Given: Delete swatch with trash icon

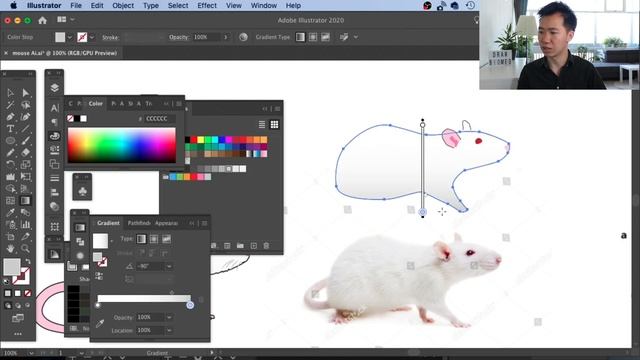Looking at the screenshot, I should tap(266, 245).
